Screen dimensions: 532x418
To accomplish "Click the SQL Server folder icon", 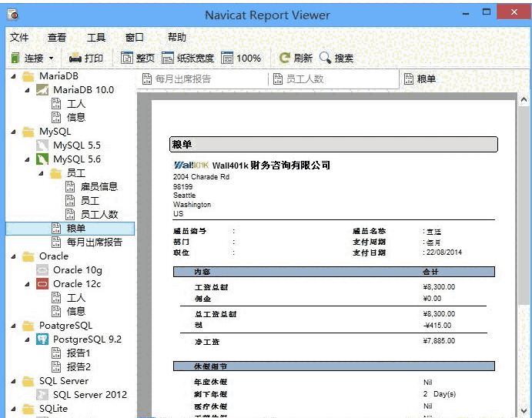I will (x=28, y=381).
